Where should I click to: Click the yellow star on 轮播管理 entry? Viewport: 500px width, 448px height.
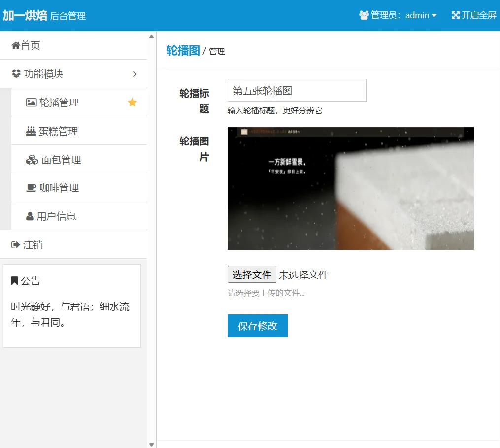coord(132,102)
